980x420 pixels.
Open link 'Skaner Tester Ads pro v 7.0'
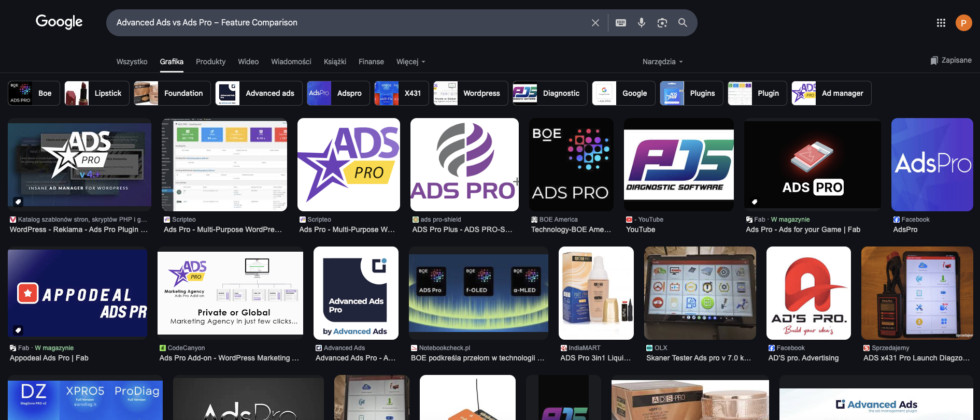click(x=699, y=358)
